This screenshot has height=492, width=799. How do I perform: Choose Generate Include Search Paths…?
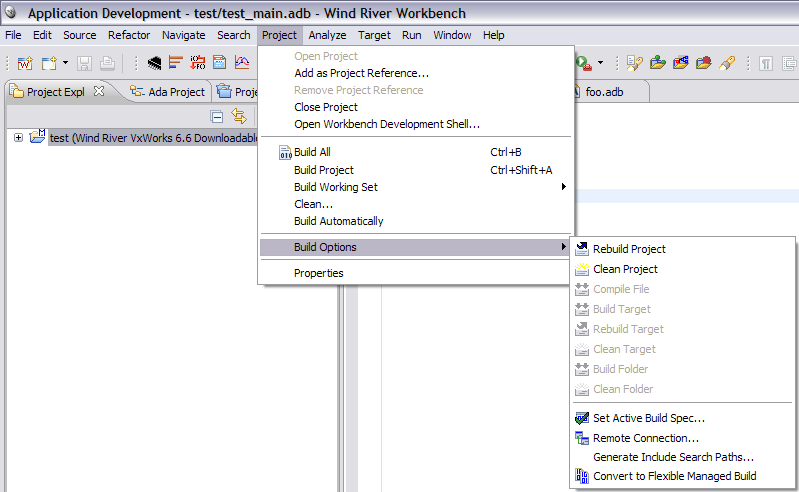(x=682, y=457)
